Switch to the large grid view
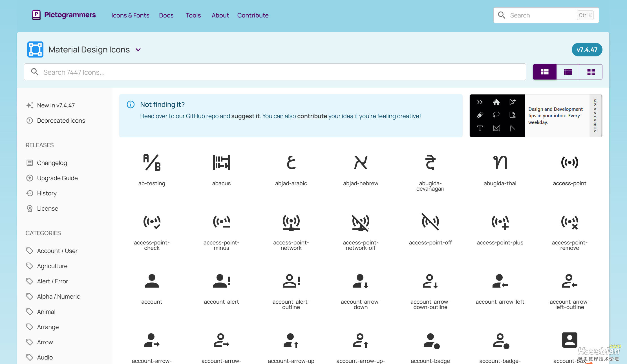Viewport: 627px width, 364px height. [x=545, y=72]
